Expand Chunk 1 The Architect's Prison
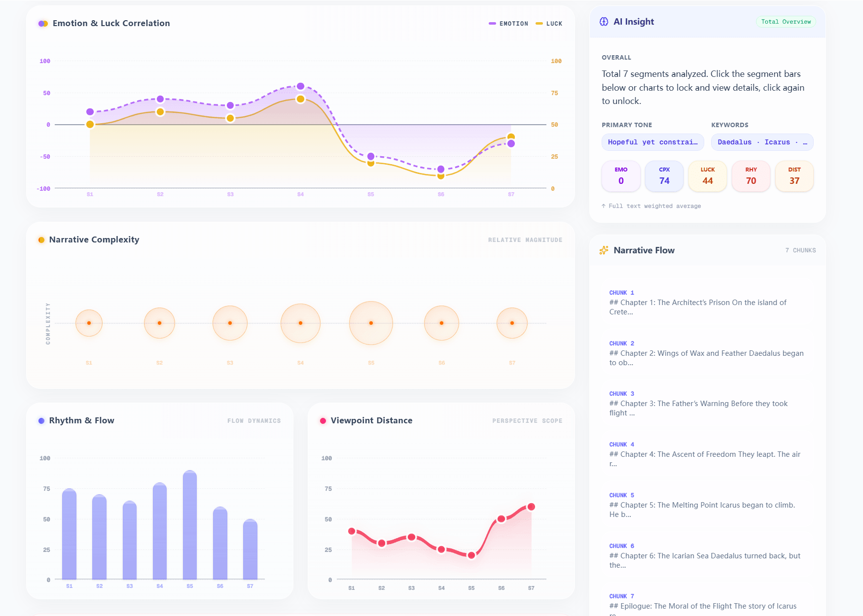Image resolution: width=863 pixels, height=616 pixels. click(x=707, y=302)
